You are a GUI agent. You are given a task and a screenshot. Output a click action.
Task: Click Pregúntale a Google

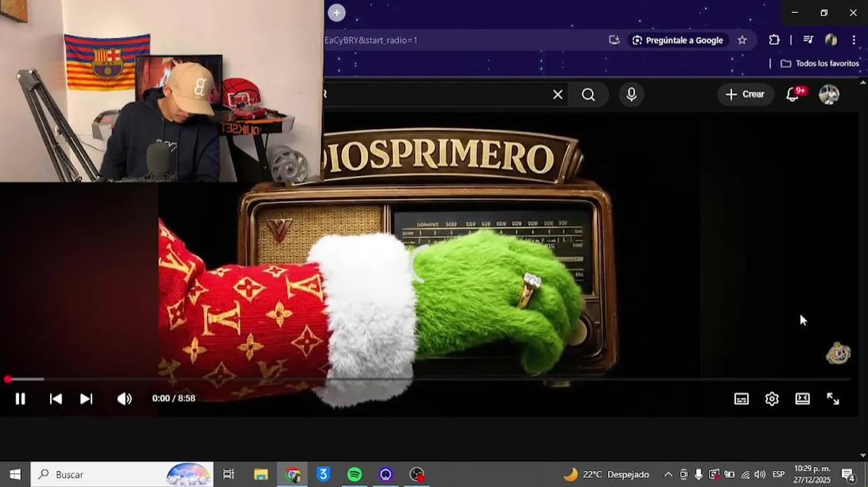678,40
